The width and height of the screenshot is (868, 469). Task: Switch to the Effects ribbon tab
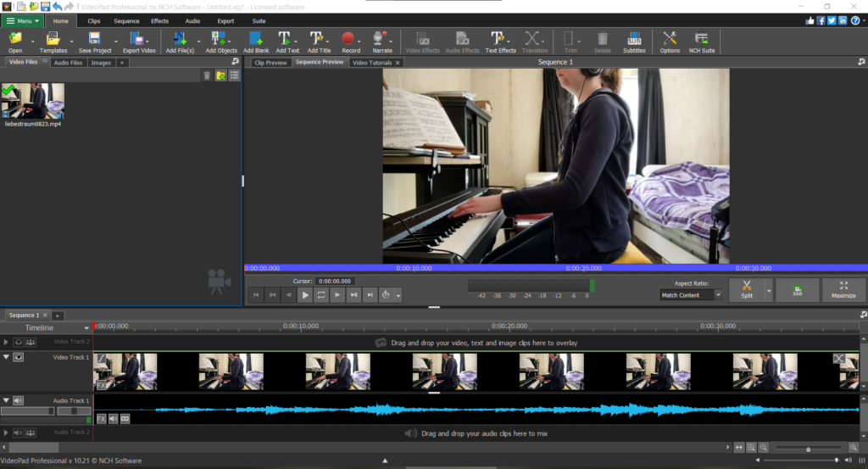point(159,20)
